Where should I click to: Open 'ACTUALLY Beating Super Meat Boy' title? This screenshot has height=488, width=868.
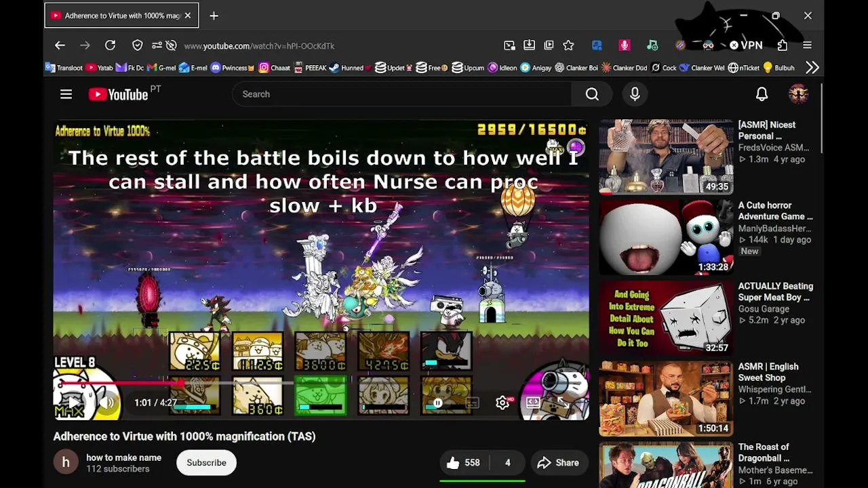(x=775, y=291)
